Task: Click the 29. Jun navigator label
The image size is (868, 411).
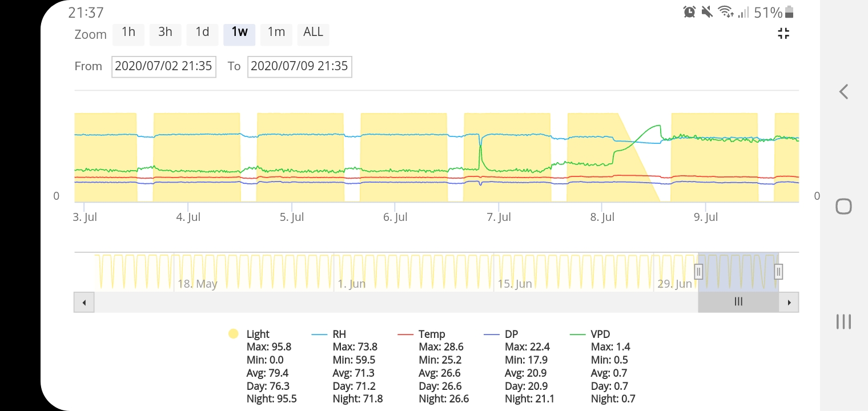Action: tap(675, 284)
